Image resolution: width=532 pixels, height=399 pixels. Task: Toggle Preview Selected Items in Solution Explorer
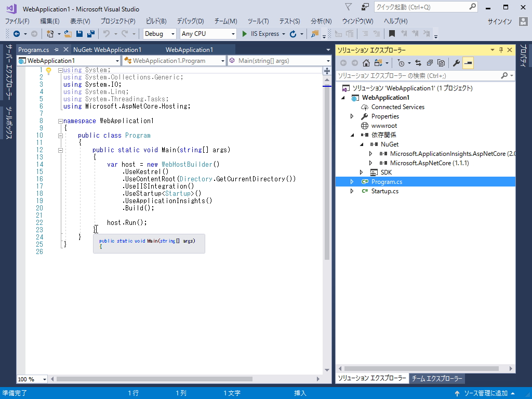[x=468, y=62]
